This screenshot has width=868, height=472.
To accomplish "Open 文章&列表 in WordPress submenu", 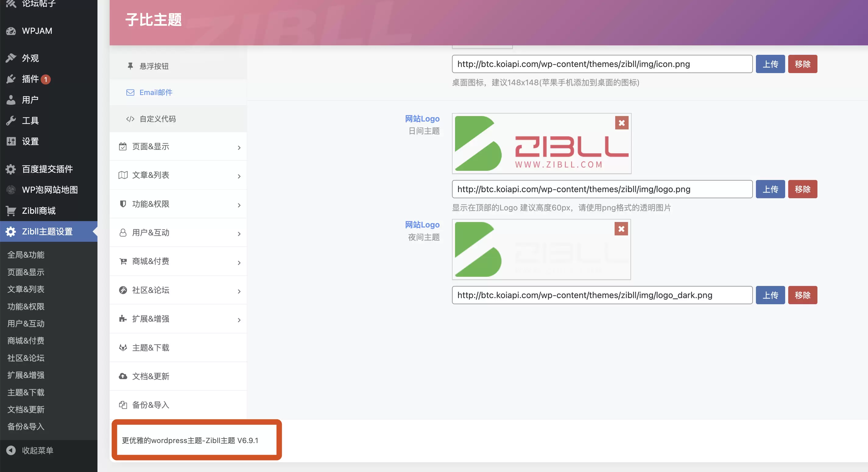I will [x=26, y=289].
